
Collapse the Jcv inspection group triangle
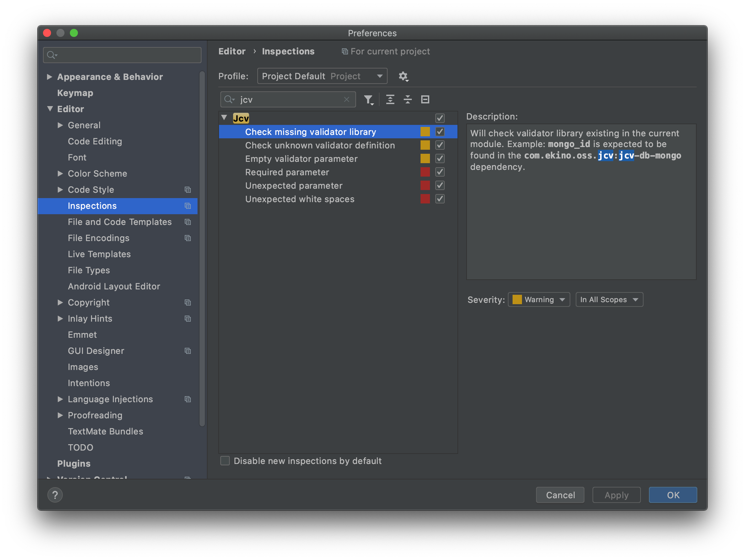(x=224, y=118)
